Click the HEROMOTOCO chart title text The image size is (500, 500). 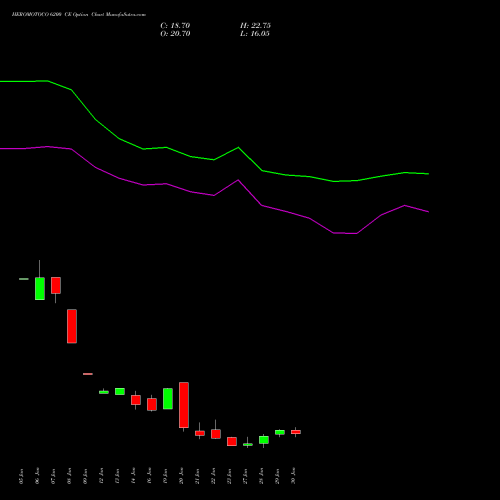tap(79, 15)
